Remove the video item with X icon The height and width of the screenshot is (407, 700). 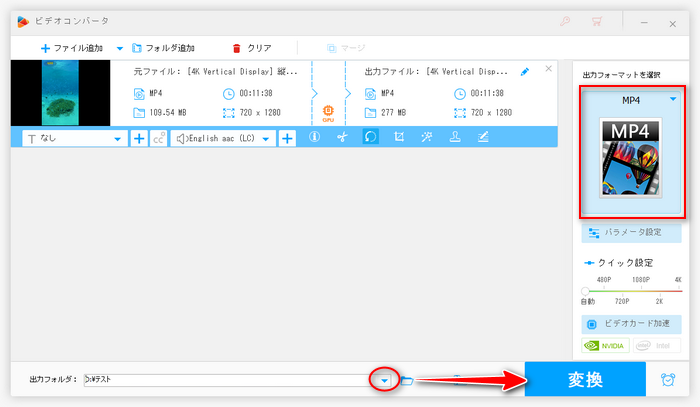click(x=549, y=69)
